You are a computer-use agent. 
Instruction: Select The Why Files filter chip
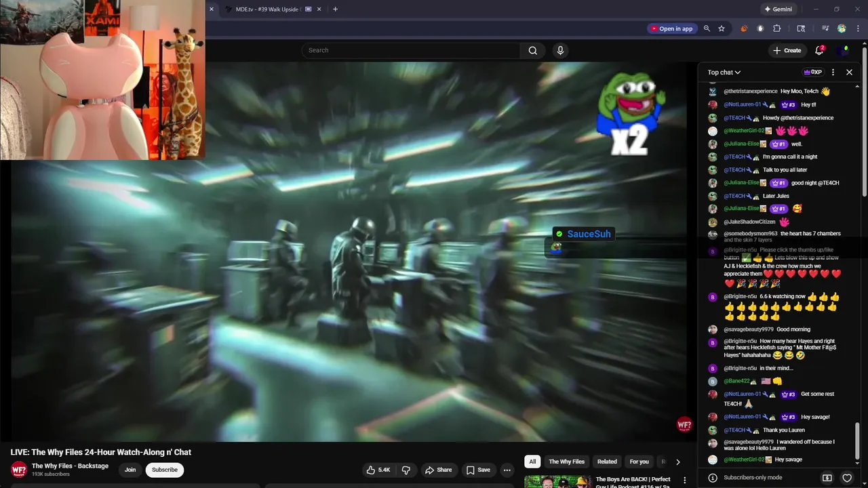[566, 462]
